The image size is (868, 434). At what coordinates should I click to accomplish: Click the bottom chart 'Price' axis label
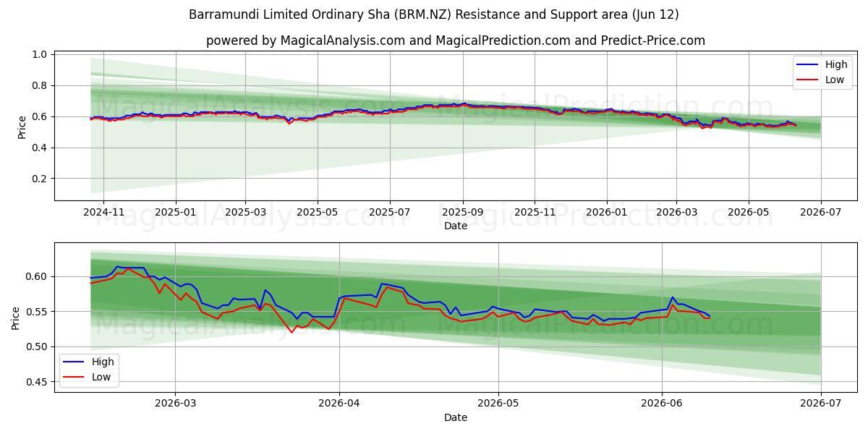(x=17, y=318)
